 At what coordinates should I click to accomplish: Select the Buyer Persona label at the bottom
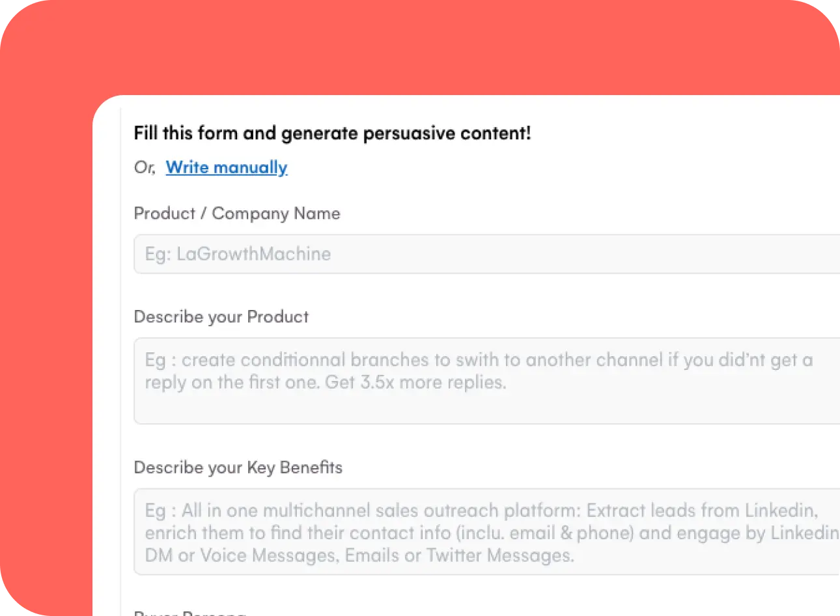189,613
